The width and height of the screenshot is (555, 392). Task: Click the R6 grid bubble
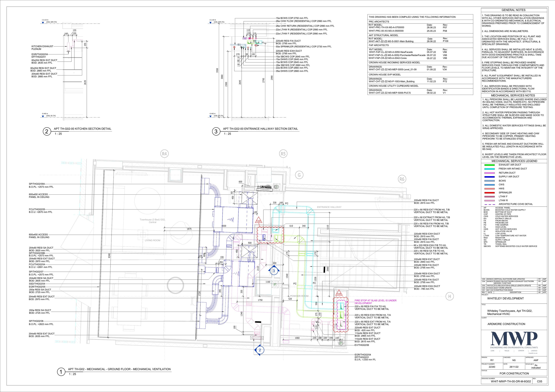pos(402,179)
